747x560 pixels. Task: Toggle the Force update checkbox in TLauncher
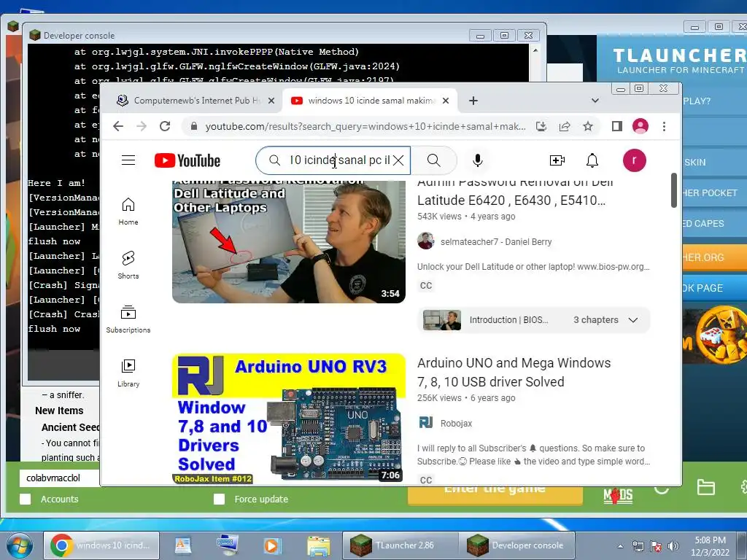point(219,499)
